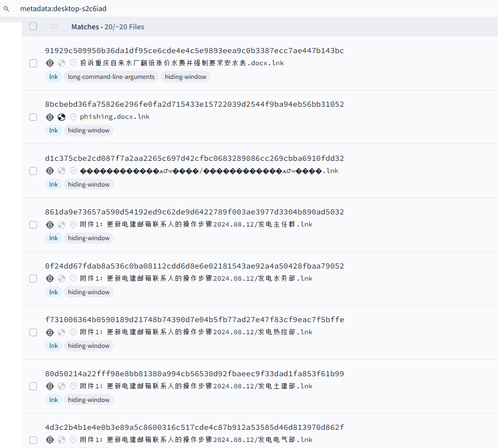Click the location pin on the 0f24dd67 file row

pyautogui.click(x=73, y=279)
